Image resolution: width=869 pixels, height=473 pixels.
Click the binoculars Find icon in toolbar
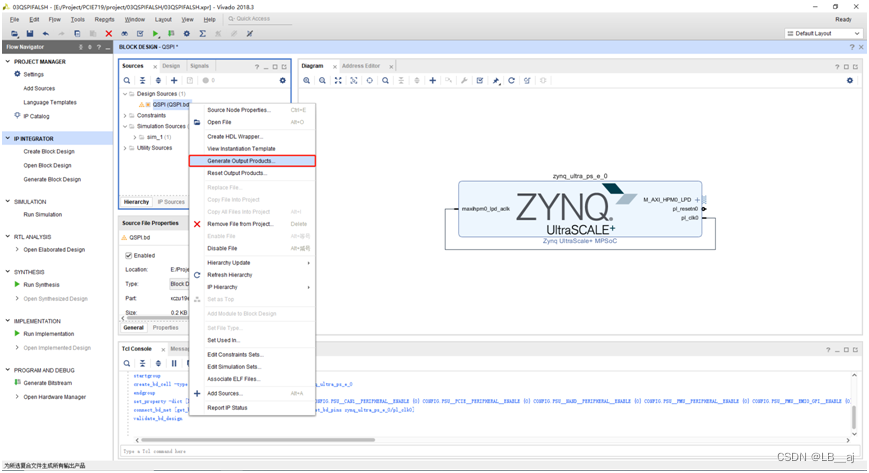[x=125, y=34]
